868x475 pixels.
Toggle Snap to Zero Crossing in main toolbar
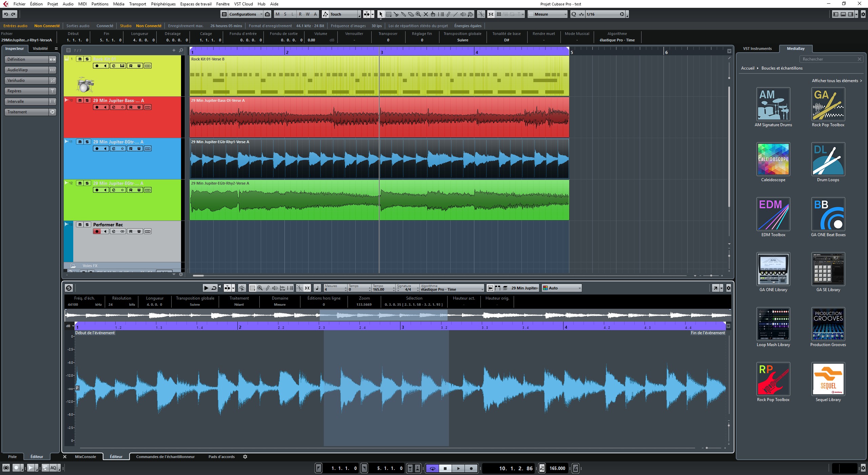tap(481, 14)
